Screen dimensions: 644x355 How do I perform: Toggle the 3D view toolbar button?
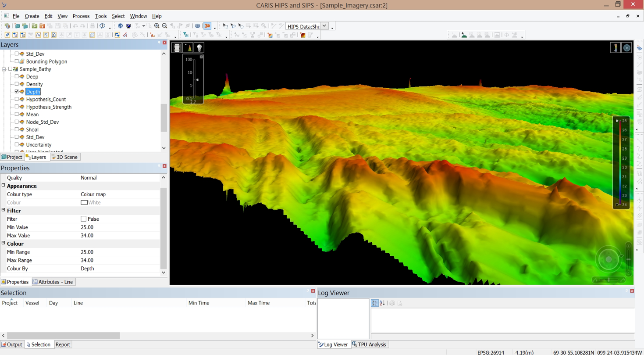tap(207, 26)
